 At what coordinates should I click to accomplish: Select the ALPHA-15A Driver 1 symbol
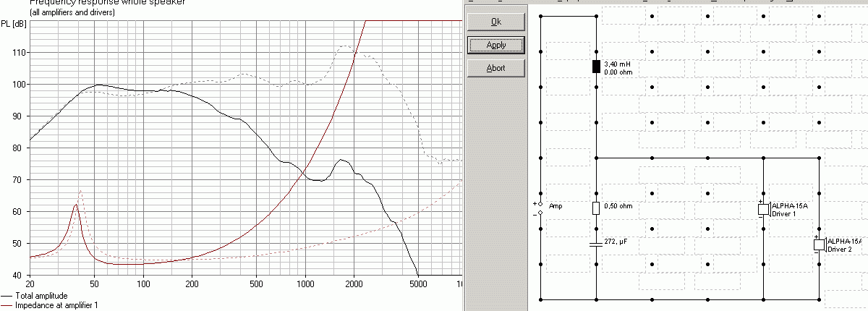(x=763, y=209)
